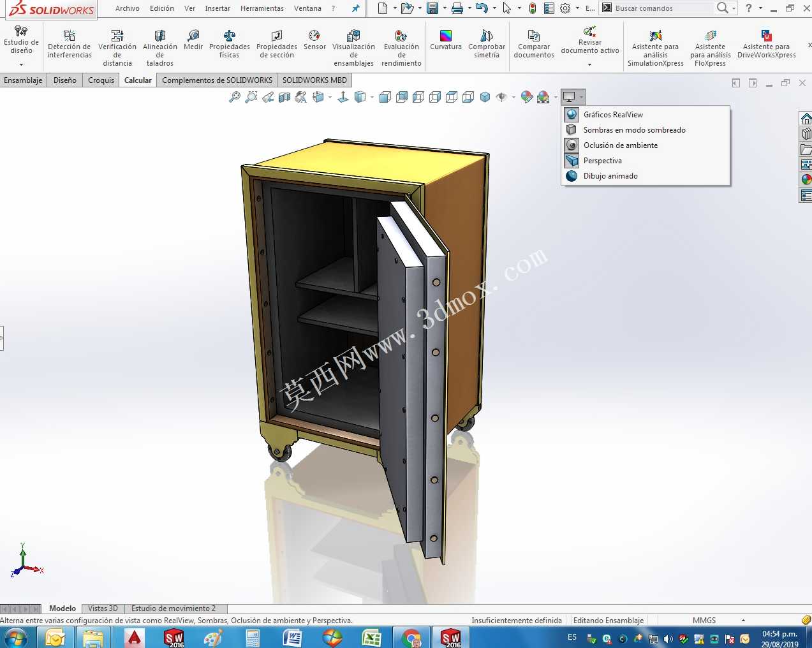Viewport: 812px width, 648px height.
Task: Launch the Verificación de distancia tool
Action: [117, 48]
